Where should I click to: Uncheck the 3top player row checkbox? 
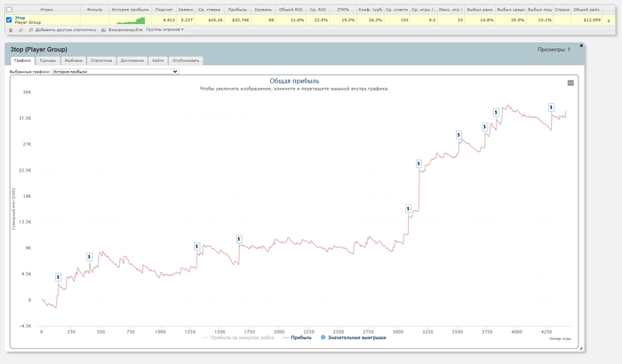tap(9, 20)
